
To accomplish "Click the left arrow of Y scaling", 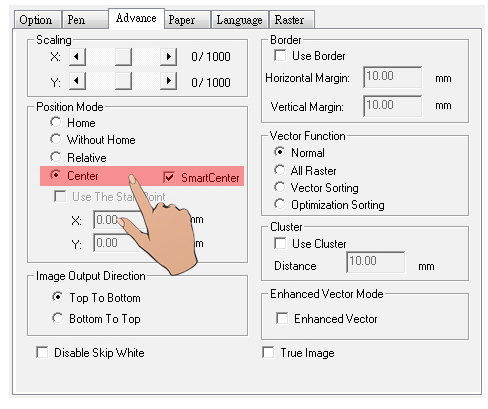I will click(x=77, y=81).
